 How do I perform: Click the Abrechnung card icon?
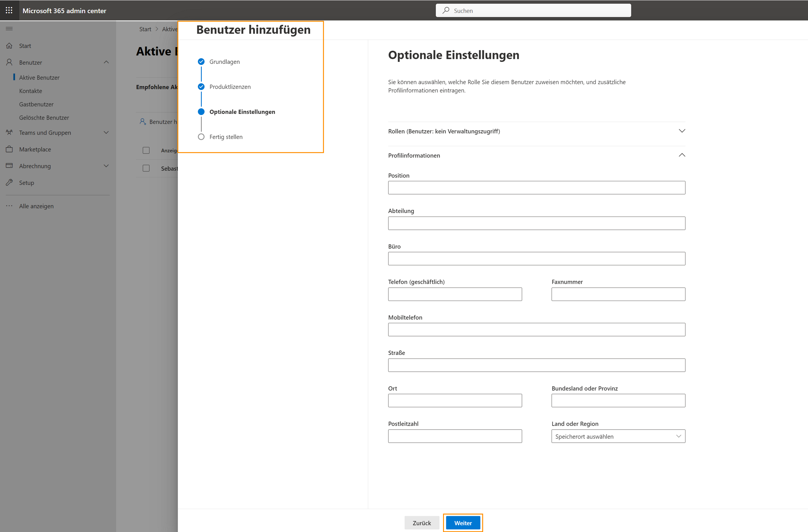9,166
